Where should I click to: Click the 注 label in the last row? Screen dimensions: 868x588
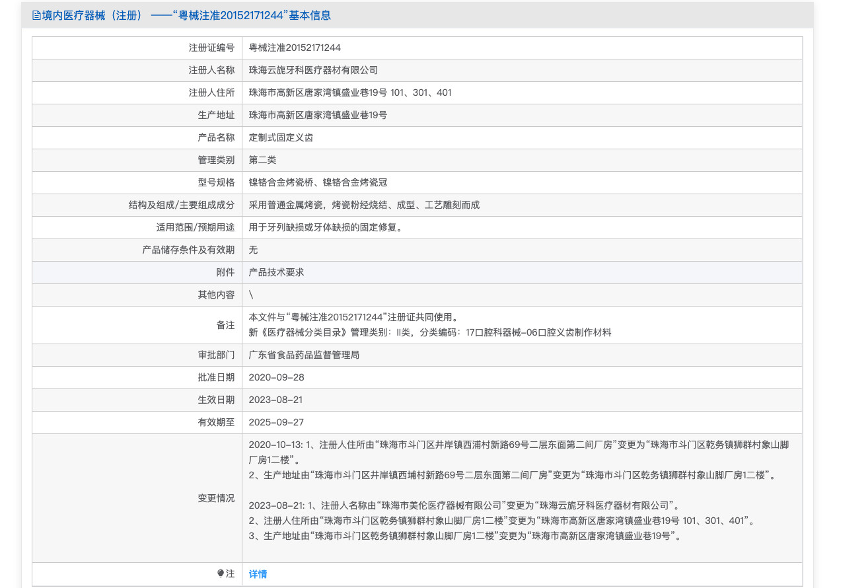[x=230, y=573]
